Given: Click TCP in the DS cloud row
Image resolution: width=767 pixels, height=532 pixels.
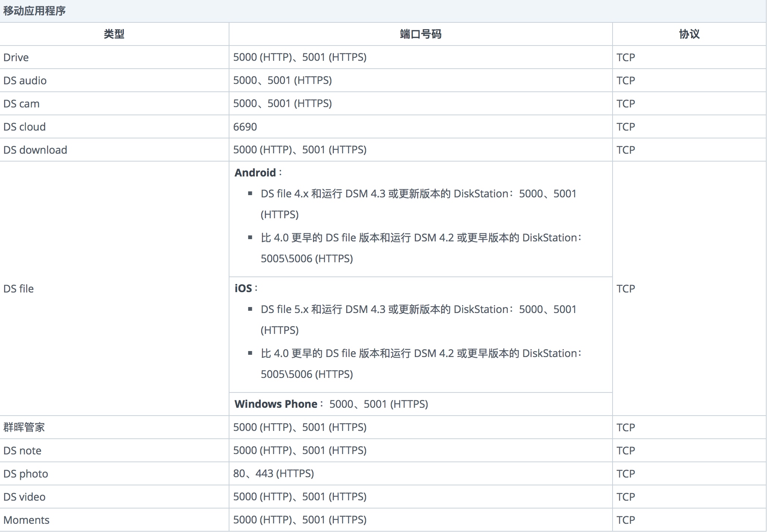Looking at the screenshot, I should click(x=626, y=126).
